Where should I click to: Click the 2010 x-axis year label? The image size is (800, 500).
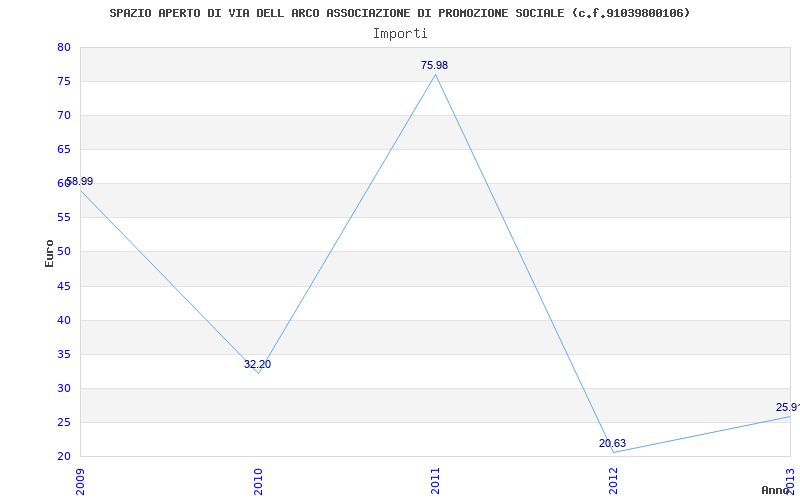click(258, 482)
